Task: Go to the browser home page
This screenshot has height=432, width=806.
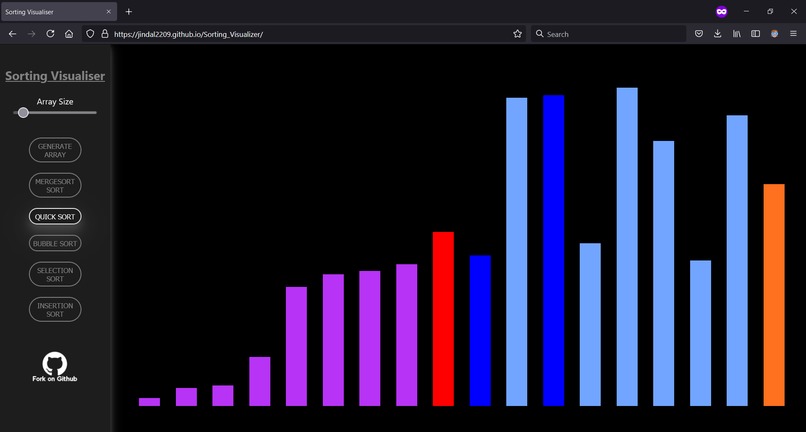Action: pos(69,34)
